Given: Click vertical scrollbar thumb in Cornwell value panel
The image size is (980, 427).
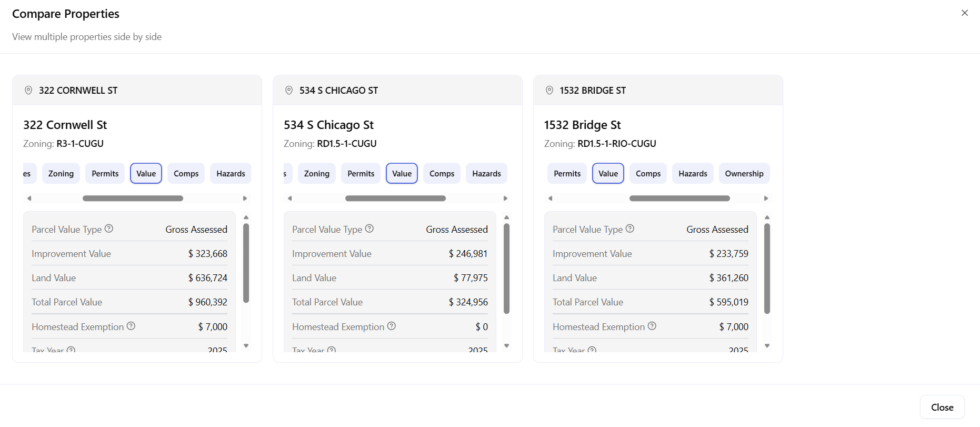Looking at the screenshot, I should click(x=246, y=263).
